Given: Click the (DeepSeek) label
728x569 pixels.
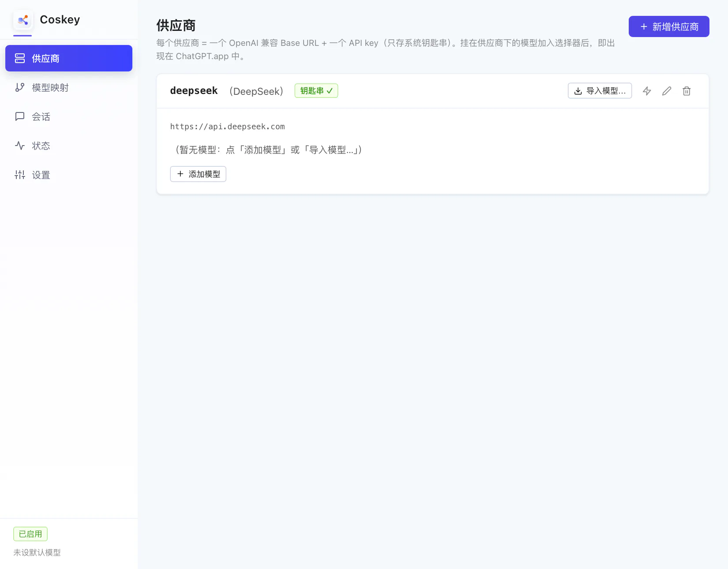Looking at the screenshot, I should pos(256,91).
